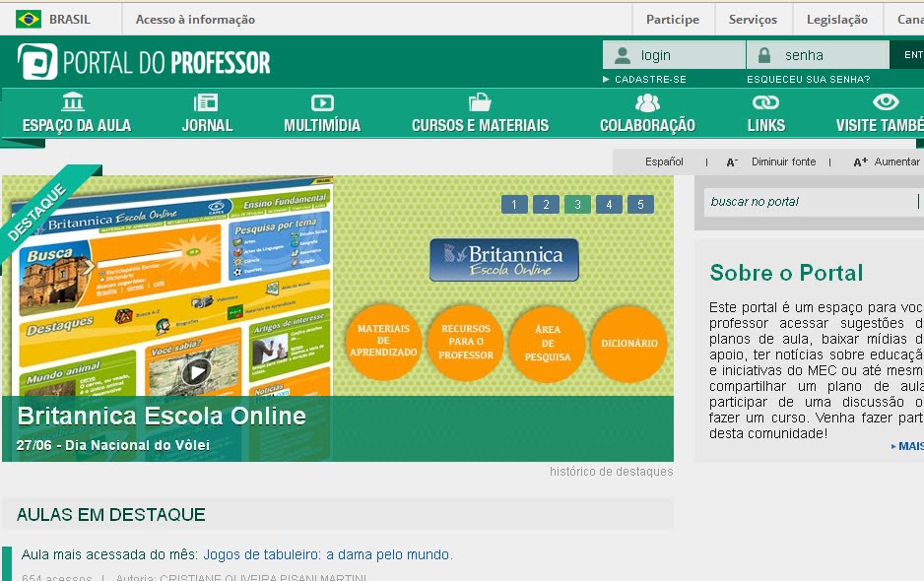Click the Cursos e Materiais folder icon
Screen dimensions: 924x581
480,102
